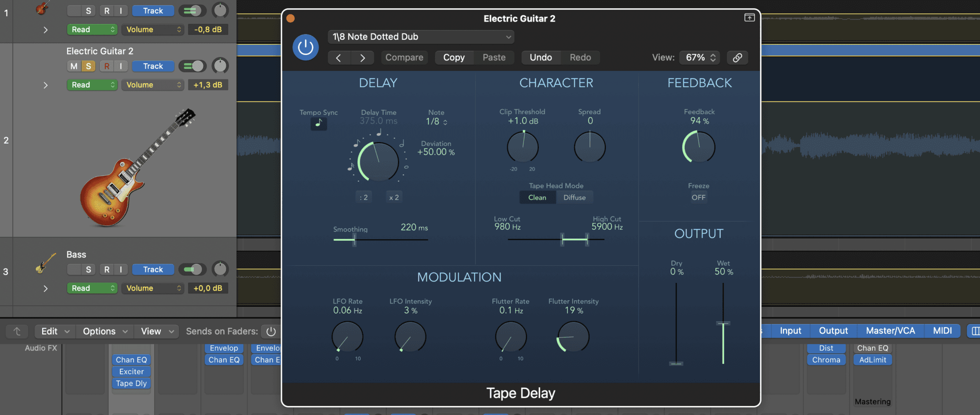
Task: Open Electric Guitar 2 Read automation mode menu
Action: [x=92, y=85]
